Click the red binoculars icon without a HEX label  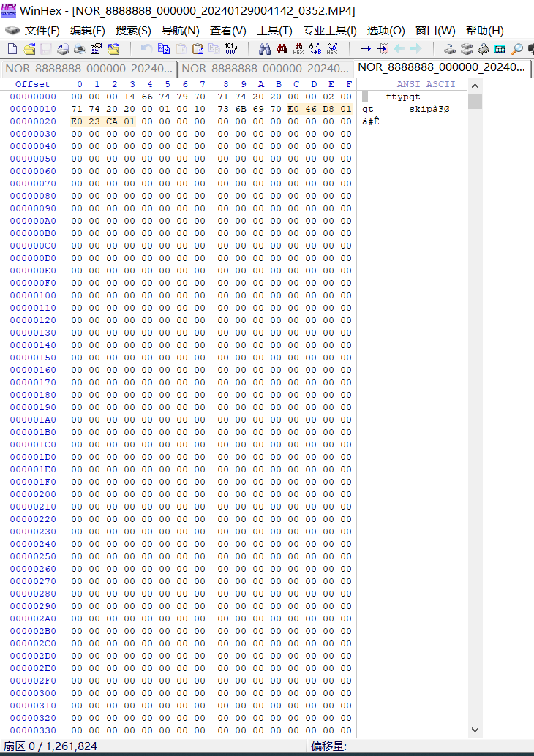[282, 49]
